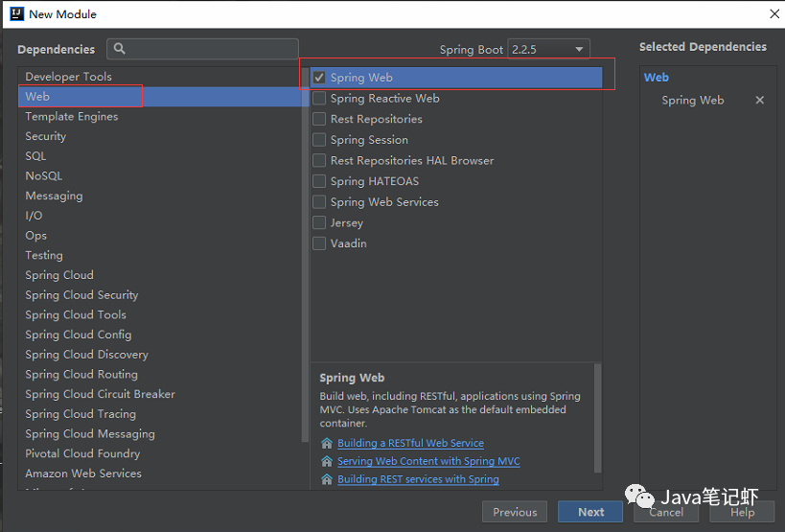Open Building a RESTful Web Service guide
The image size is (785, 532).
[410, 443]
